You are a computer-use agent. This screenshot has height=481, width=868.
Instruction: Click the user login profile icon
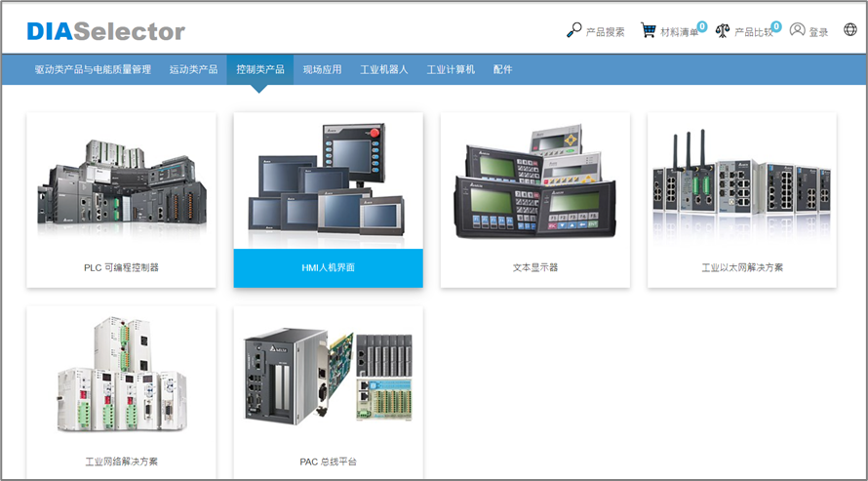(798, 31)
